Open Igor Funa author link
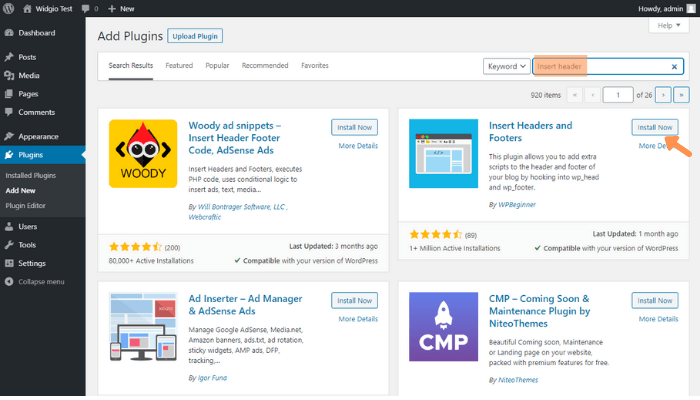 click(x=212, y=378)
